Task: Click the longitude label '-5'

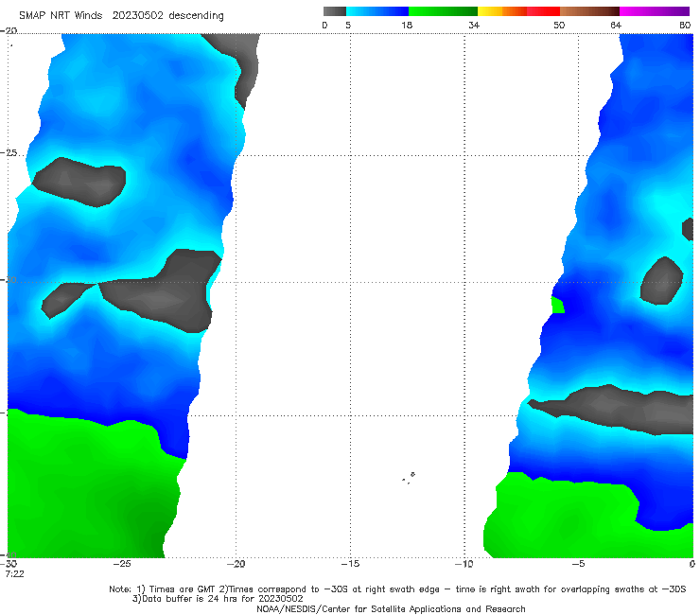Action: pyautogui.click(x=578, y=564)
